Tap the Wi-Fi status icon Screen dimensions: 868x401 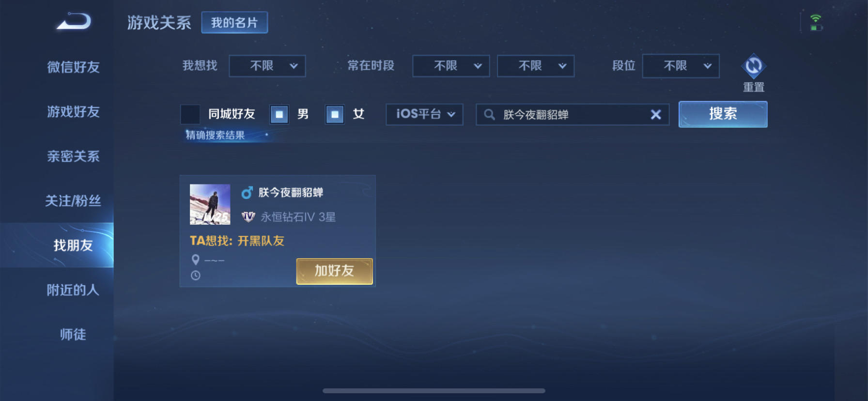tap(816, 19)
